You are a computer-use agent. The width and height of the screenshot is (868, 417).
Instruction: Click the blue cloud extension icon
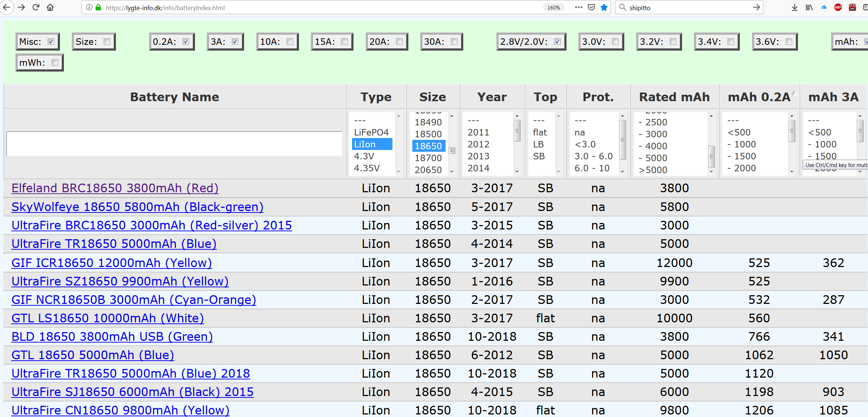coord(824,7)
